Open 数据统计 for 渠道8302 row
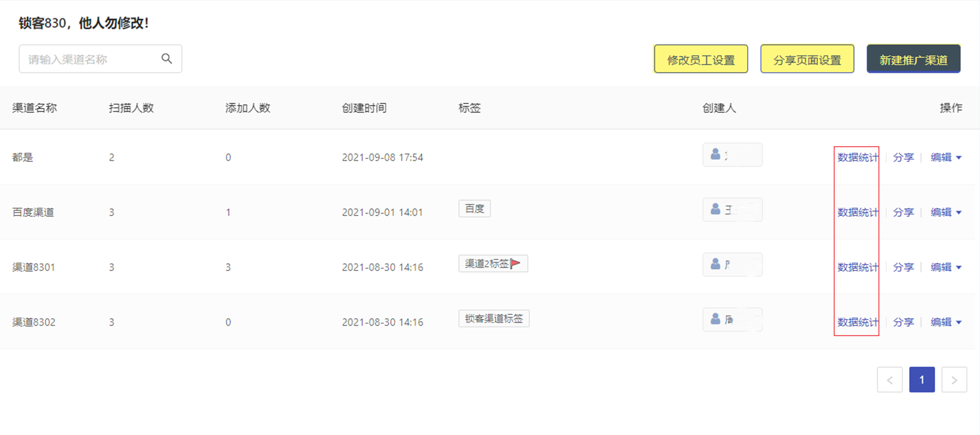The image size is (980, 435). pyautogui.click(x=857, y=323)
